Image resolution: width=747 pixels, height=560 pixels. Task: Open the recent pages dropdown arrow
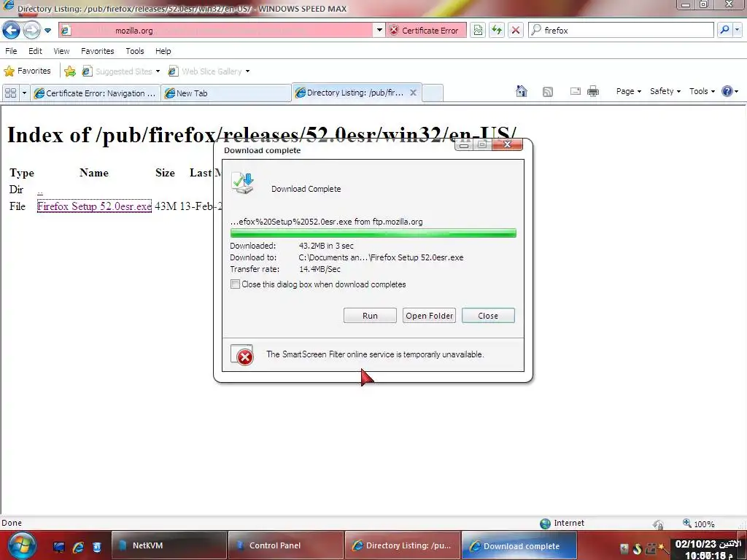point(47,31)
